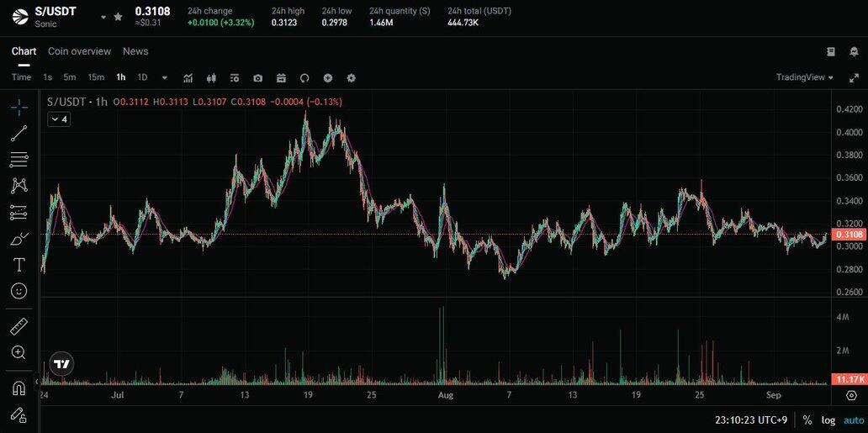Open the indicators chart icon
The image size is (868, 433).
click(188, 78)
